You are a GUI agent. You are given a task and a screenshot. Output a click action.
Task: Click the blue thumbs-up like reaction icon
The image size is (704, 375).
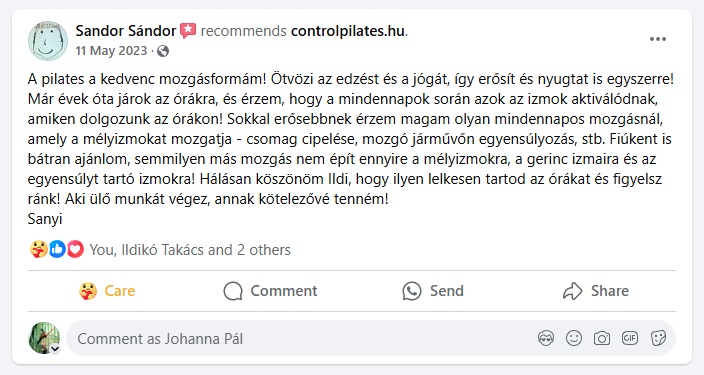click(x=57, y=249)
